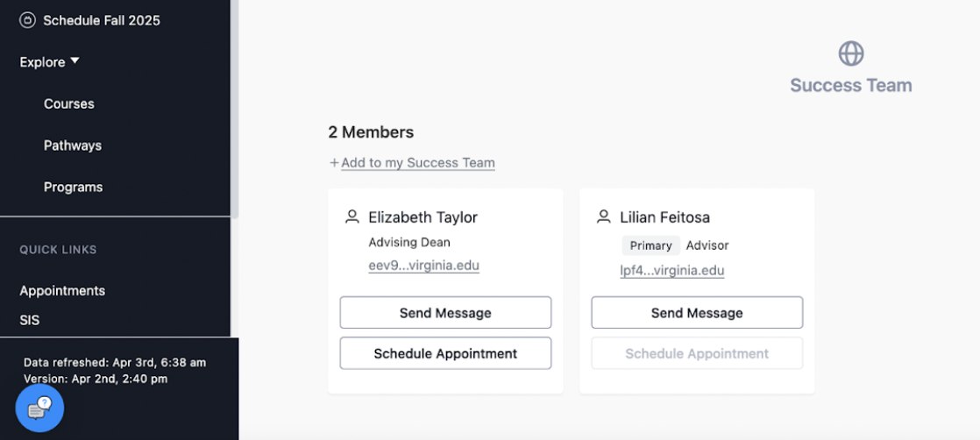Image resolution: width=980 pixels, height=440 pixels.
Task: Click Elizabeth Taylor's email address
Action: pyautogui.click(x=423, y=266)
